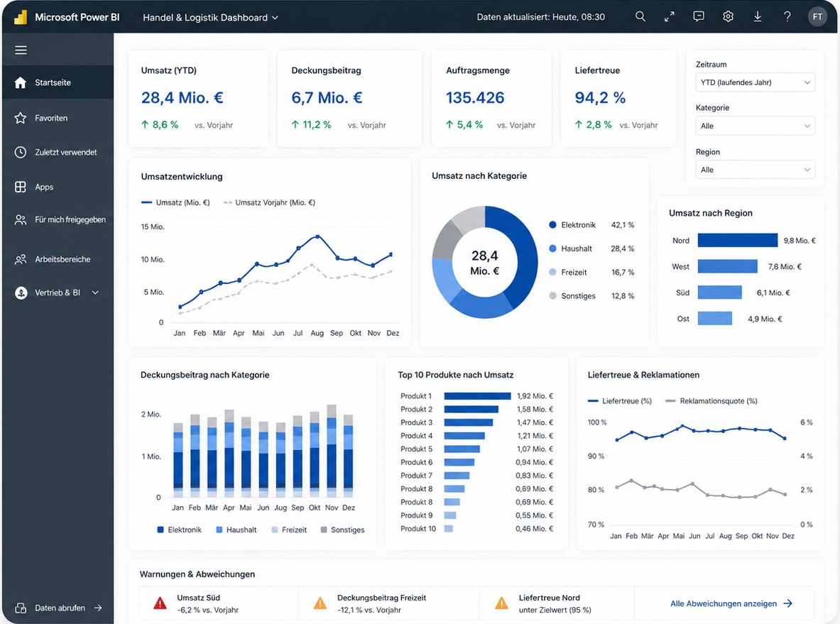The image size is (840, 624).
Task: Open Deckungsbeitrag Freizeit warning entry
Action: [x=388, y=603]
